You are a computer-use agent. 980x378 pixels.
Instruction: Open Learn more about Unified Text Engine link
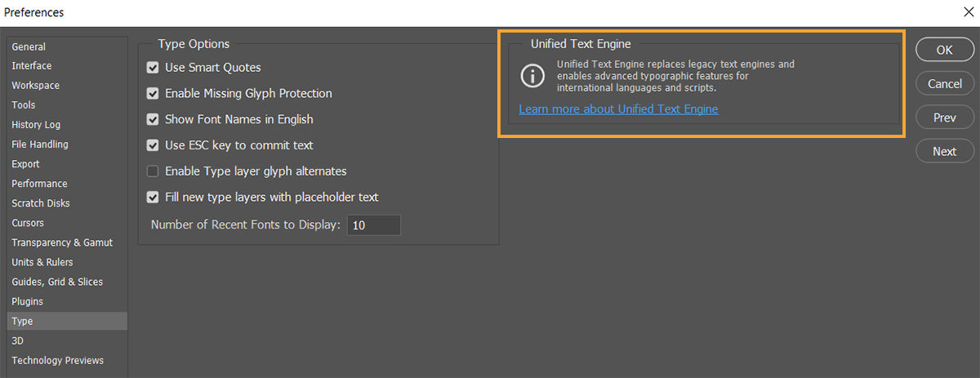pos(618,109)
